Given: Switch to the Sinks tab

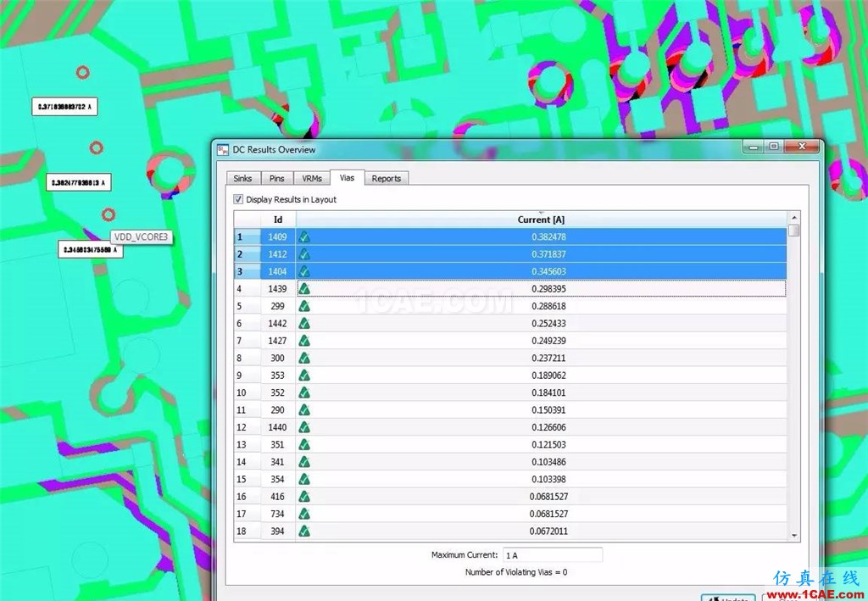Looking at the screenshot, I should [242, 178].
